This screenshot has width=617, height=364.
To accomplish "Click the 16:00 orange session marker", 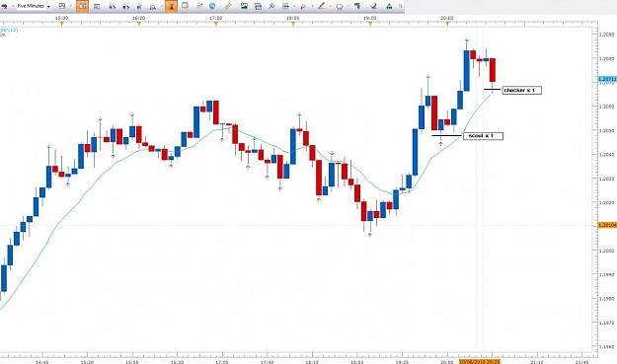I will pos(139,25).
